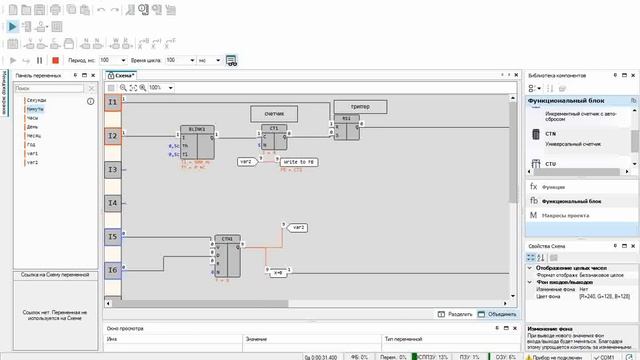Select the Функциональный блок library category

571,201
